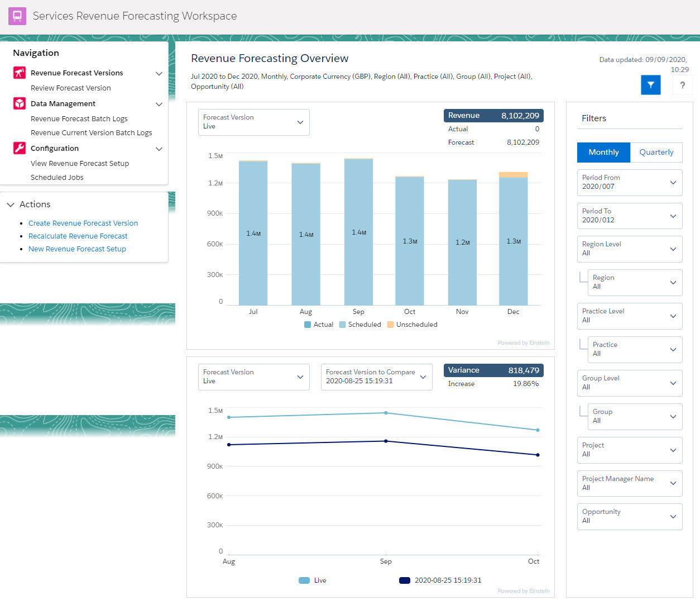Click the Scheduled legend swatch

coord(342,325)
